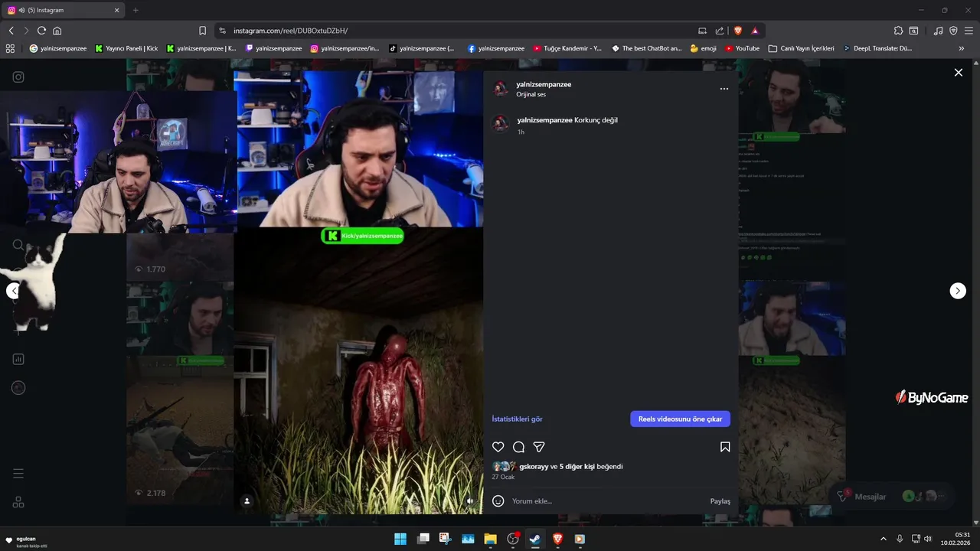Open the hamburger More menu in the sidebar

18,474
